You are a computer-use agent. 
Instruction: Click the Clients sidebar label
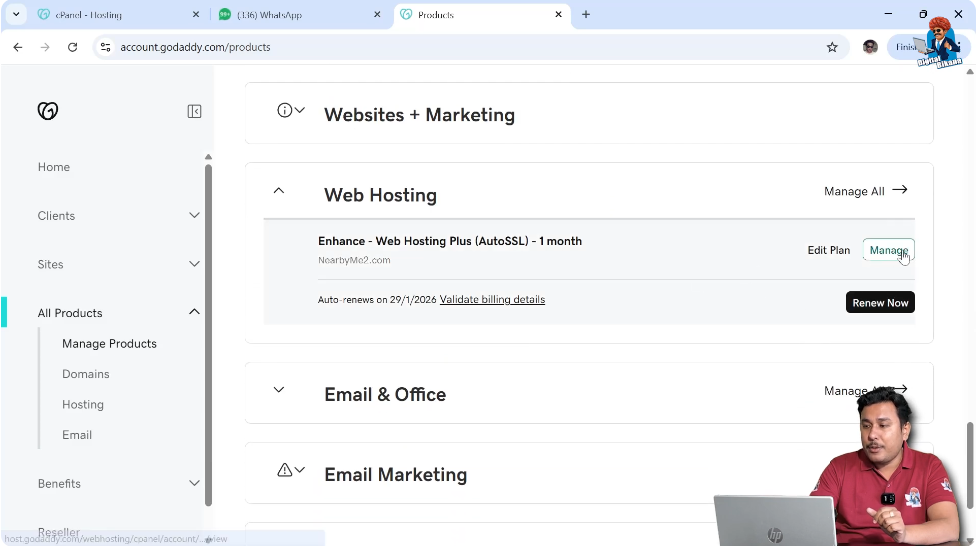click(x=56, y=216)
